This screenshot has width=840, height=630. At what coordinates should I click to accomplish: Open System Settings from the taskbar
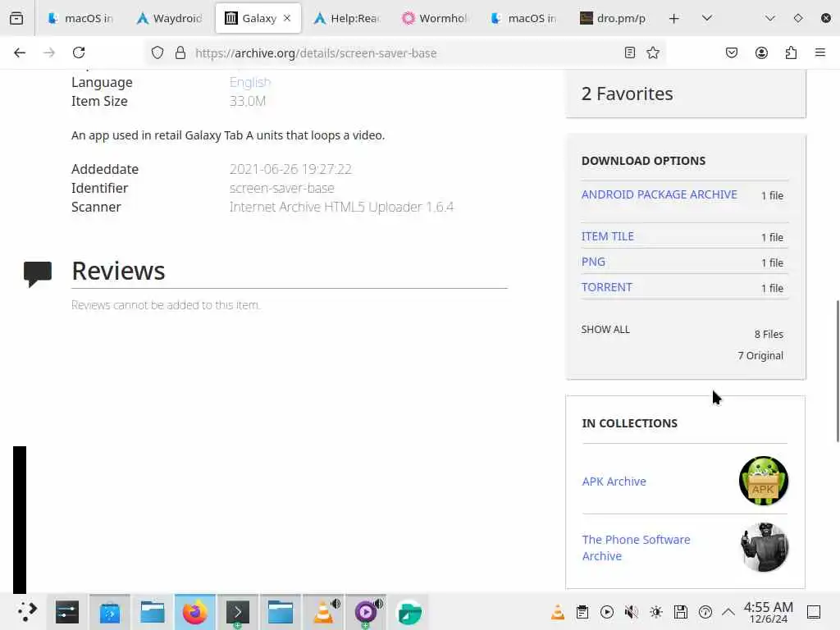(x=67, y=612)
